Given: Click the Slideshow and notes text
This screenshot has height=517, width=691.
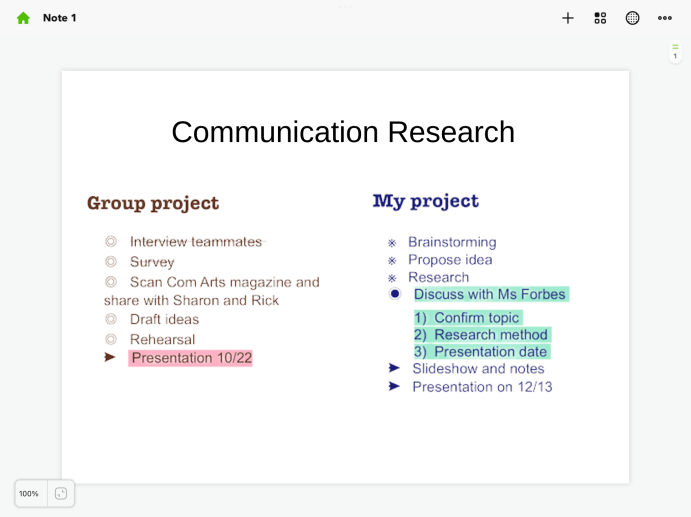Looking at the screenshot, I should (x=478, y=368).
